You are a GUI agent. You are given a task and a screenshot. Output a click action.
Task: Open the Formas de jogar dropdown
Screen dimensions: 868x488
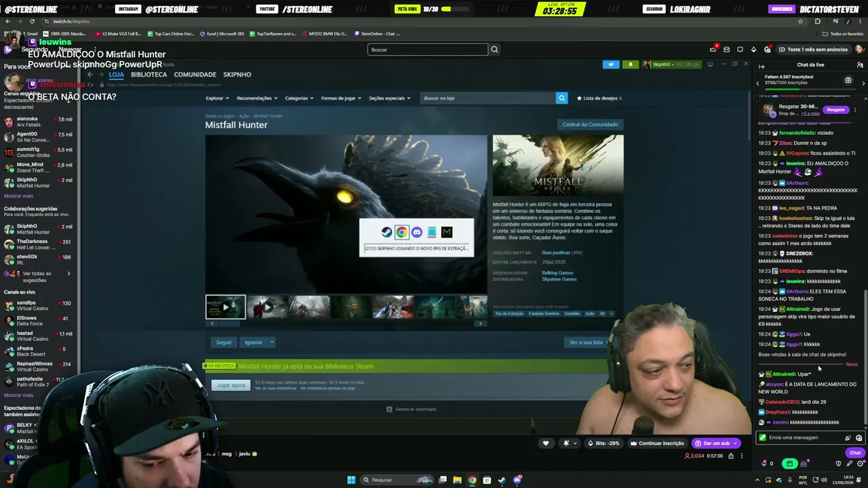(341, 98)
